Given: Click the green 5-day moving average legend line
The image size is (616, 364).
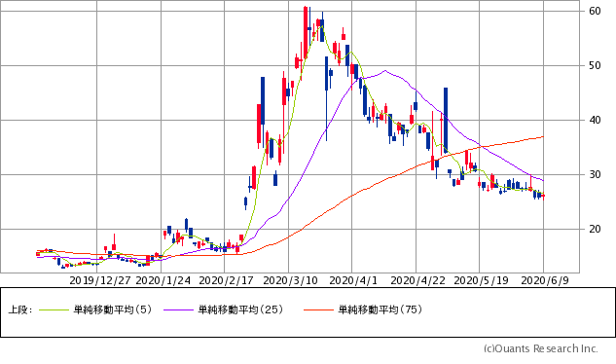Looking at the screenshot, I should [54, 310].
